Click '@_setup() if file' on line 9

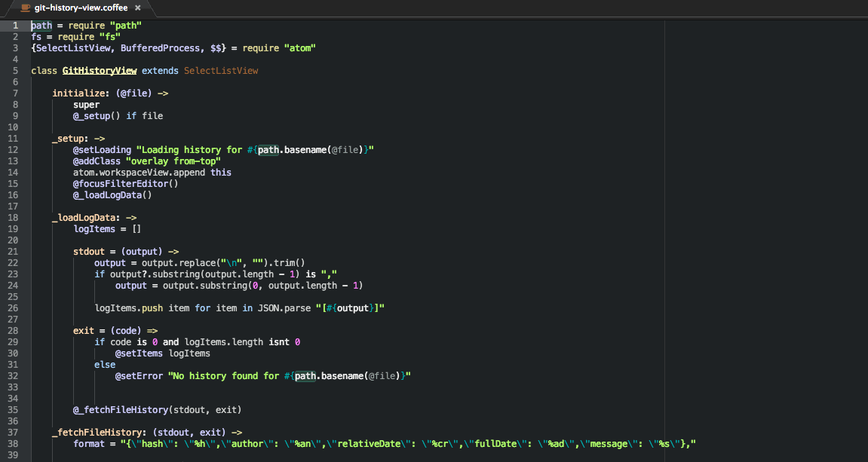(x=118, y=116)
